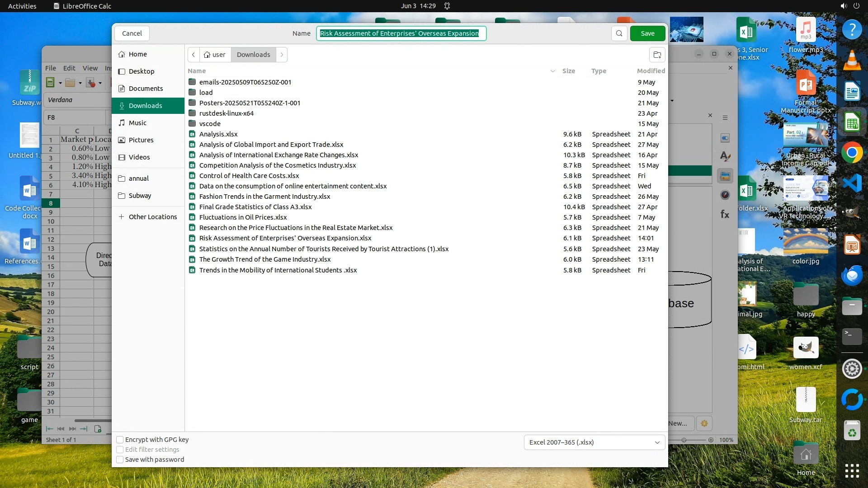Open the Functions sidebar icon (fx)
The height and width of the screenshot is (488, 868).
click(x=725, y=214)
